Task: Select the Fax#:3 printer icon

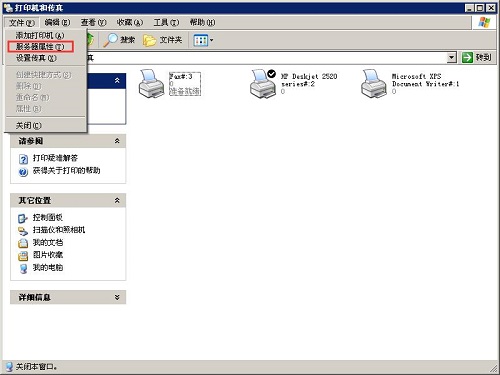Action: click(151, 84)
